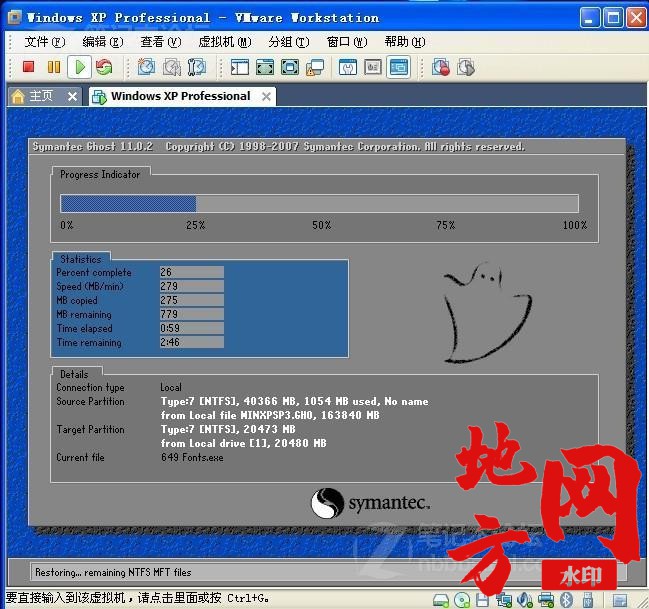The height and width of the screenshot is (609, 649).
Task: Click the CD/DVD drive status icon
Action: pyautogui.click(x=462, y=600)
